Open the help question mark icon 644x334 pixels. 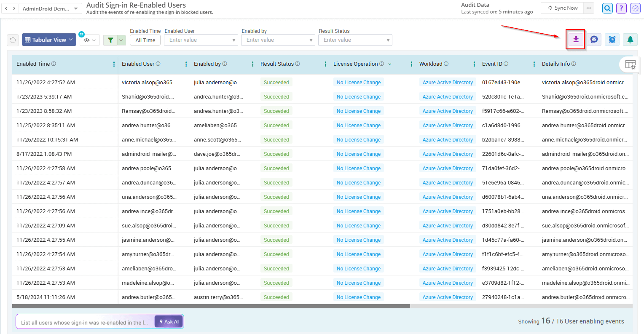point(621,8)
